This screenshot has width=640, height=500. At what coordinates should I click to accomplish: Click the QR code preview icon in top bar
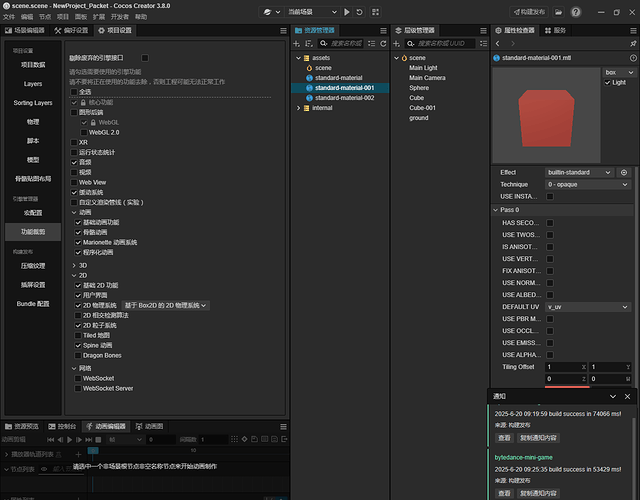[375, 12]
